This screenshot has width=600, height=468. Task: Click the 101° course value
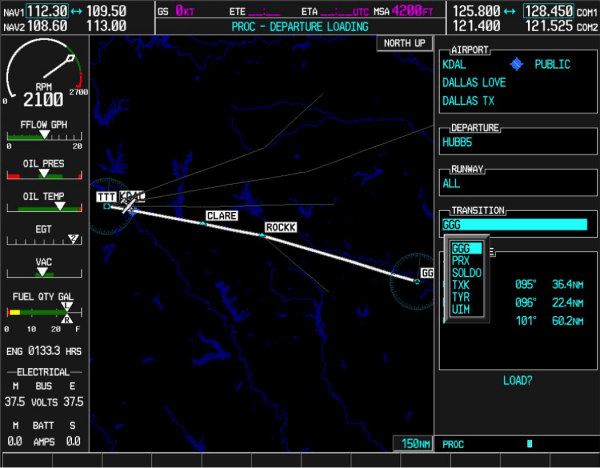(526, 321)
